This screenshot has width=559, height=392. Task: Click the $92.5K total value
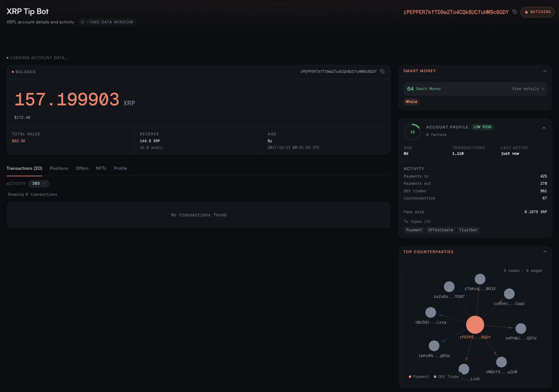18,141
